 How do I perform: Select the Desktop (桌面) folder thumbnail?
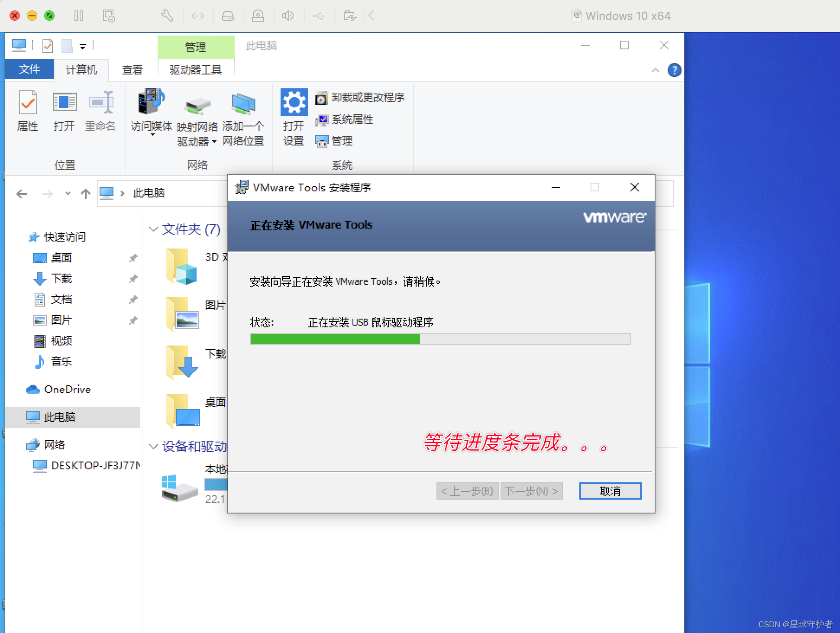coord(183,411)
